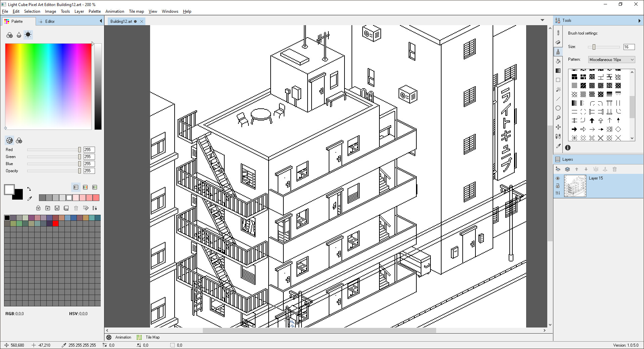Viewport: 644px width, 349px height.
Task: Toggle the lock on Layer 15
Action: 558,186
